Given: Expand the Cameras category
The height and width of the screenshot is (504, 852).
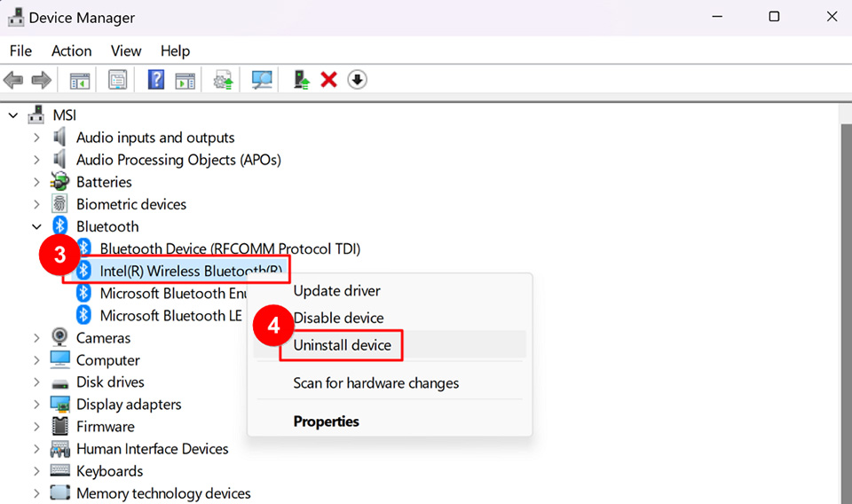Looking at the screenshot, I should coord(36,338).
